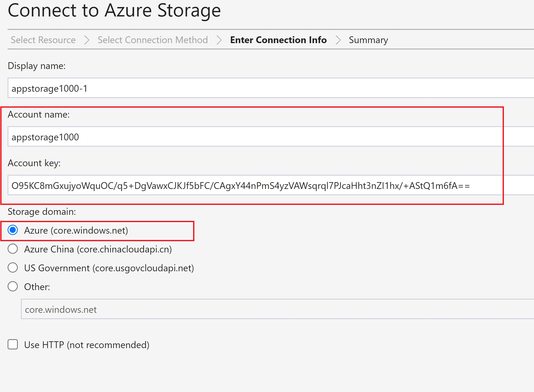Pick the Other storage domain radio
The height and width of the screenshot is (392, 534).
pos(13,287)
